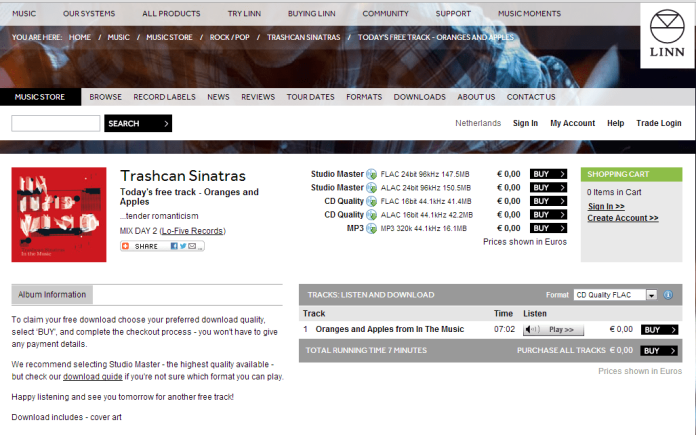Screen dimensions: 696x435
Task: Open the ALL PRODUCTS menu
Action: (171, 14)
